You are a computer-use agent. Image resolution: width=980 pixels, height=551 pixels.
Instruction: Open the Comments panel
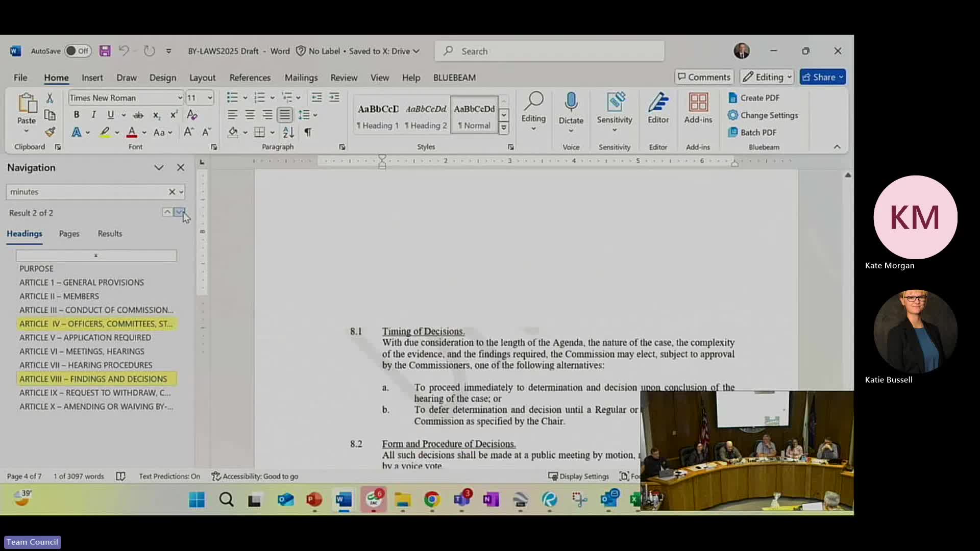pos(704,77)
